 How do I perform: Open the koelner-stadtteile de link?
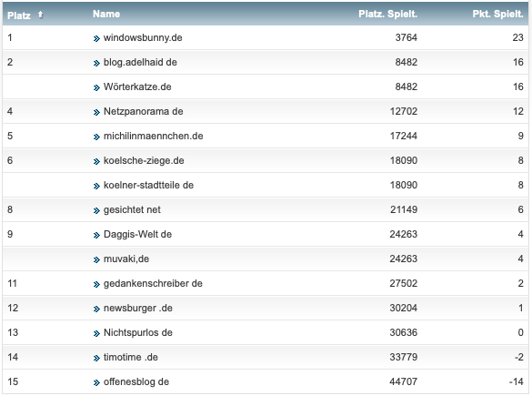(x=148, y=185)
